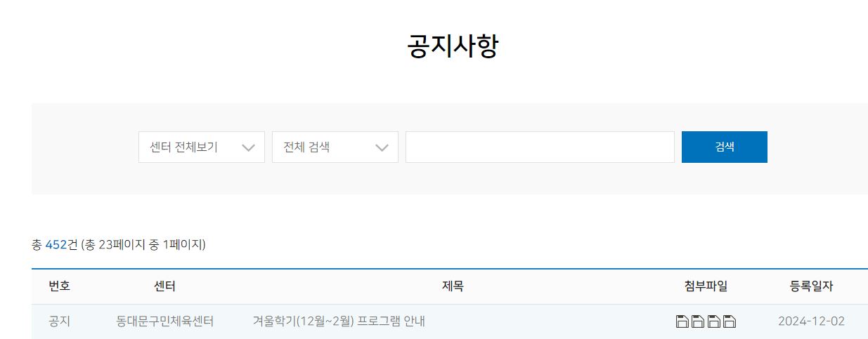Screen dimensions: 868x339
Task: Click the 첨부파일 column header
Action: [x=706, y=286]
